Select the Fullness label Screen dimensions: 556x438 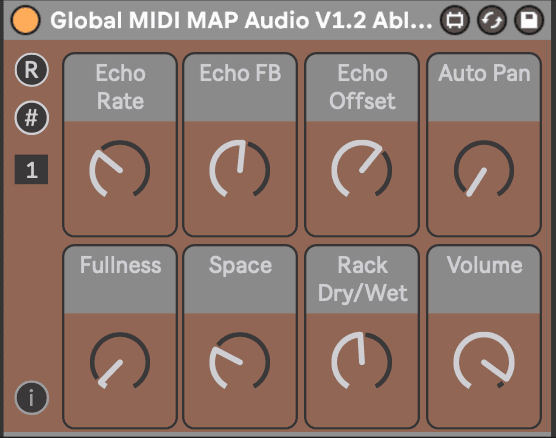point(120,265)
